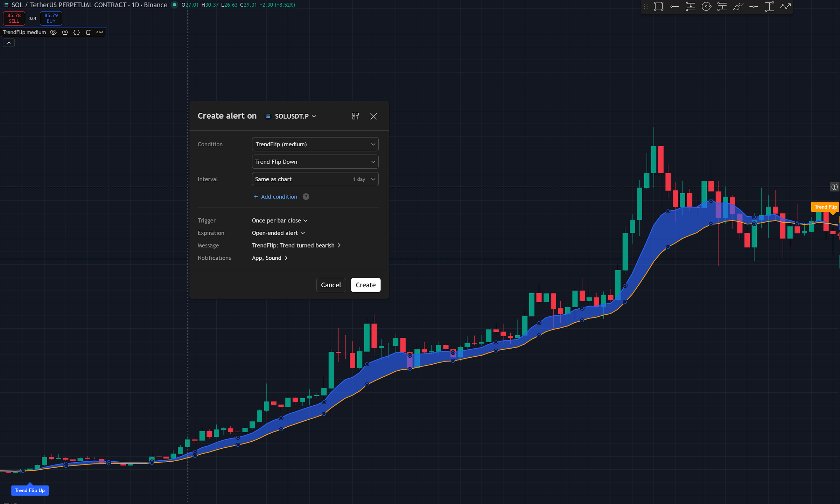Select the price range measure tool

click(x=769, y=6)
